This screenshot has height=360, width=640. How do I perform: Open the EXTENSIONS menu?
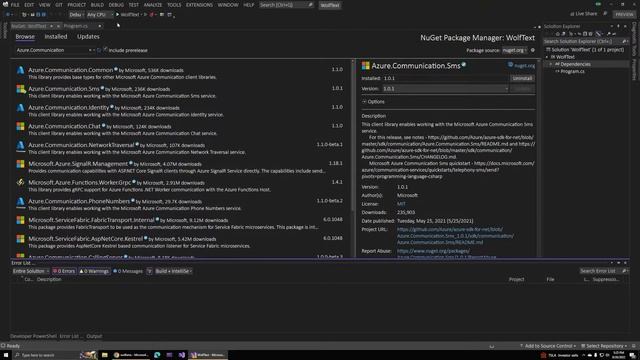[199, 5]
